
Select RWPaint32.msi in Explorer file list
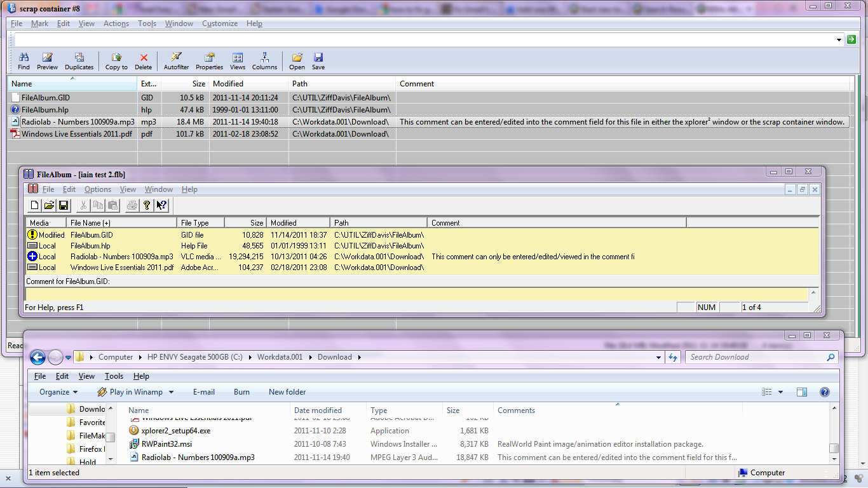[x=166, y=444]
